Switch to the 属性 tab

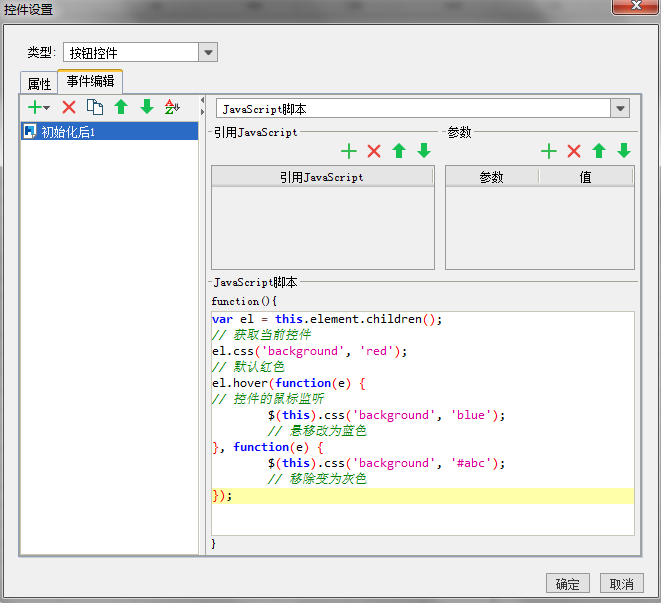(x=39, y=83)
